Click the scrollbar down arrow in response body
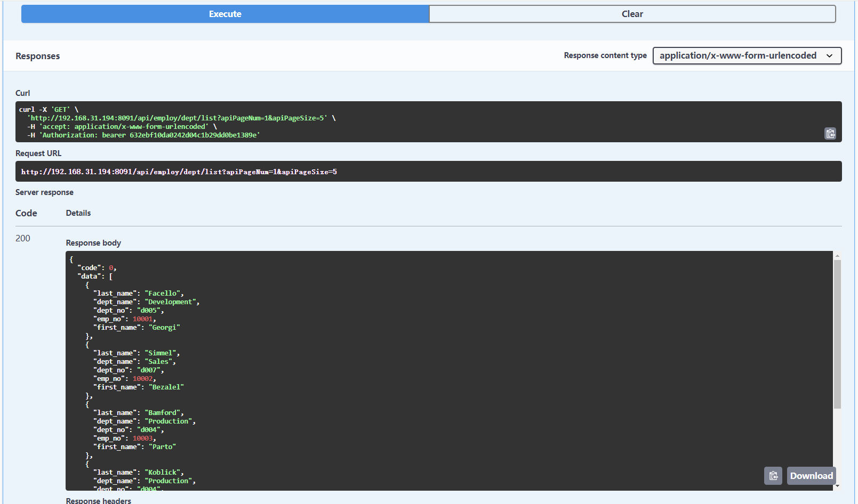The width and height of the screenshot is (858, 504). click(x=837, y=486)
